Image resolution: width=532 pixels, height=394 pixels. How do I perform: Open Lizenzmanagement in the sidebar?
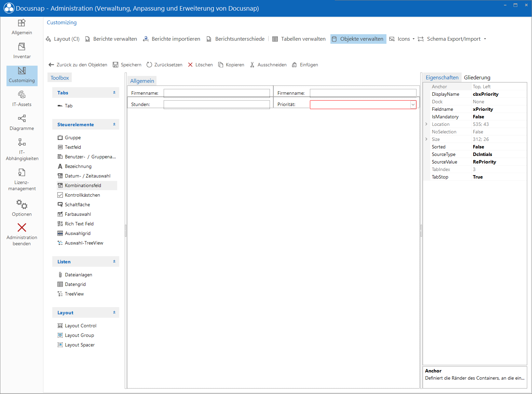(x=22, y=180)
